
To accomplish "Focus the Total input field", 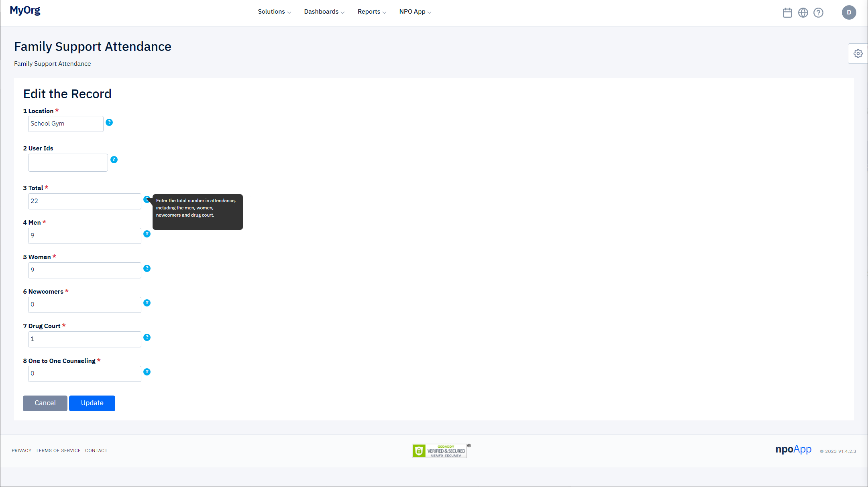I will [x=85, y=201].
